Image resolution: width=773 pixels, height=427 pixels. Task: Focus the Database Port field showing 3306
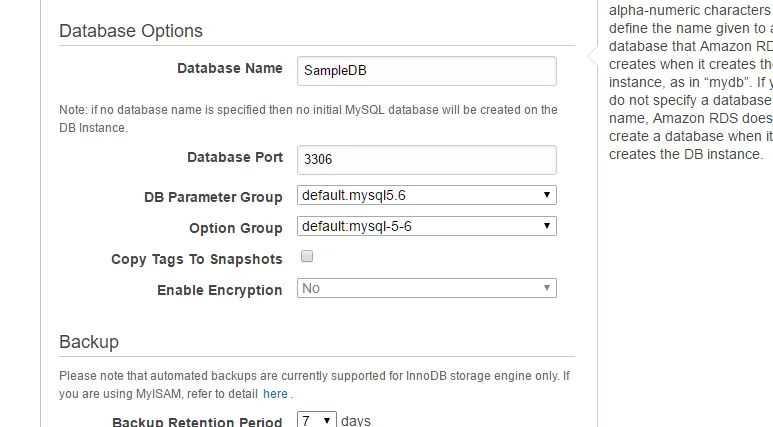[x=426, y=159]
